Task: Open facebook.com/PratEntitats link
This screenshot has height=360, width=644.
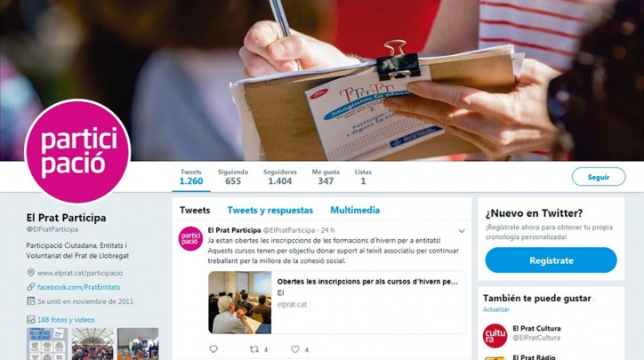Action: tap(79, 287)
